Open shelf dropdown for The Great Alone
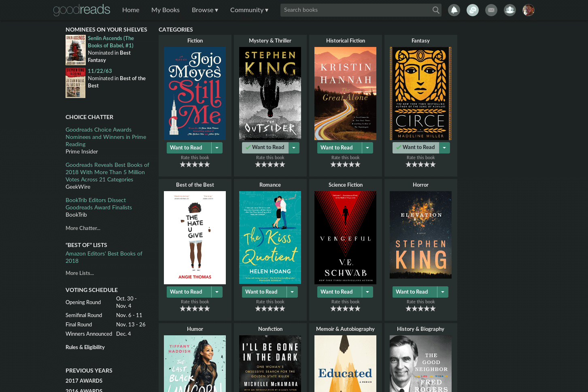Viewport: 588px width, 392px height. 367,148
